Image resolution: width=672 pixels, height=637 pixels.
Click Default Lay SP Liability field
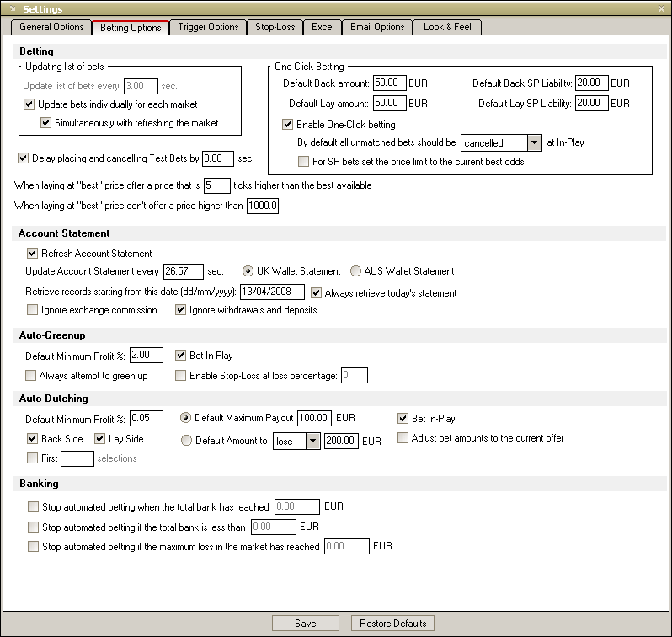[591, 103]
